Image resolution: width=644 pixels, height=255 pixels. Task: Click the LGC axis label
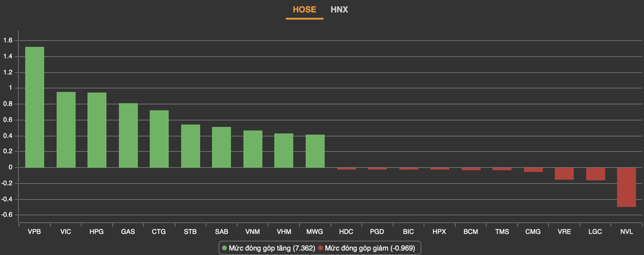tap(595, 232)
